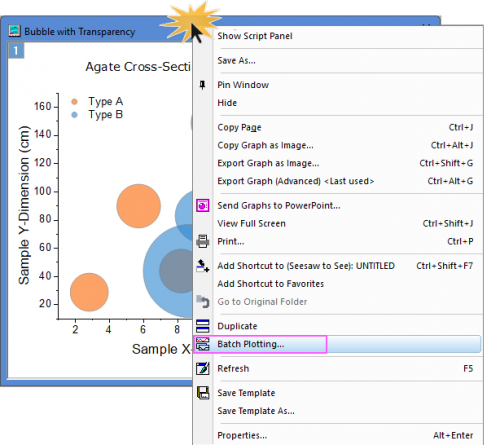Screen dimensions: 500x445
Task: Click the orange Type A legend symbol
Action: [74, 101]
